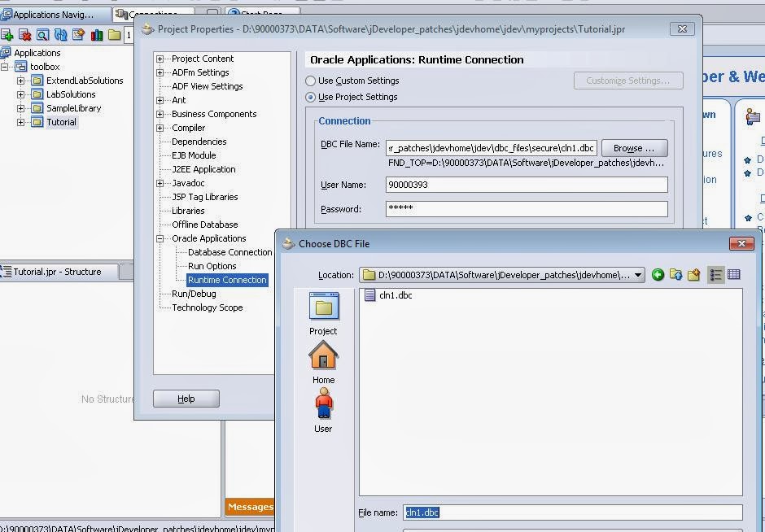Select Database Connection tree item
Viewport: 765px width, 532px height.
(x=229, y=252)
